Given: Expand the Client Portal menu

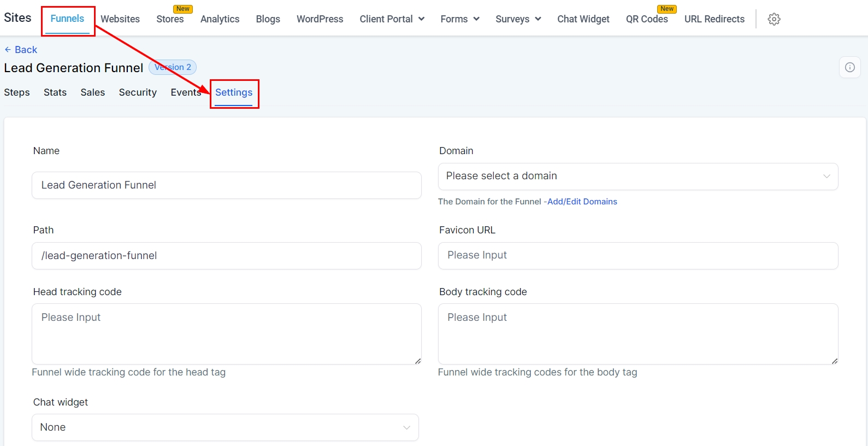Looking at the screenshot, I should 392,19.
